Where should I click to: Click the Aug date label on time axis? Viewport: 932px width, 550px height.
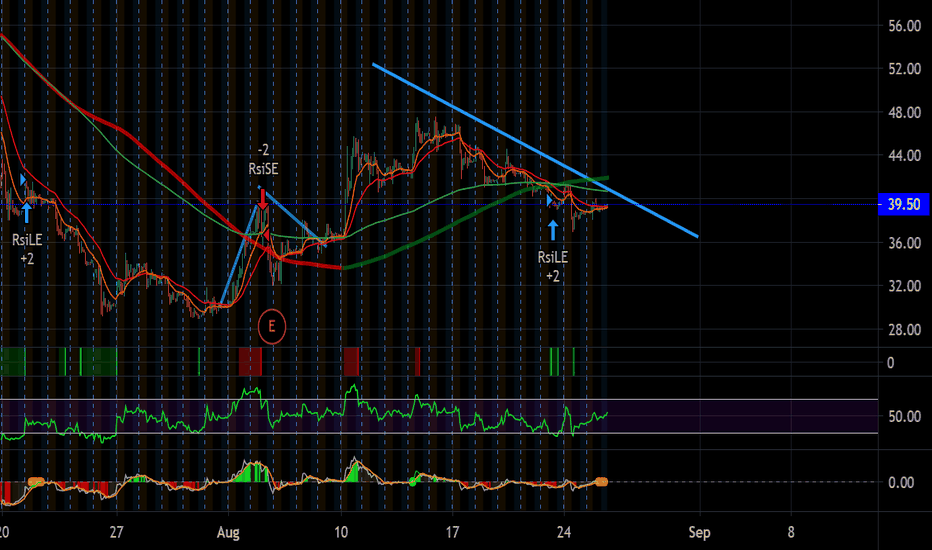tap(228, 532)
